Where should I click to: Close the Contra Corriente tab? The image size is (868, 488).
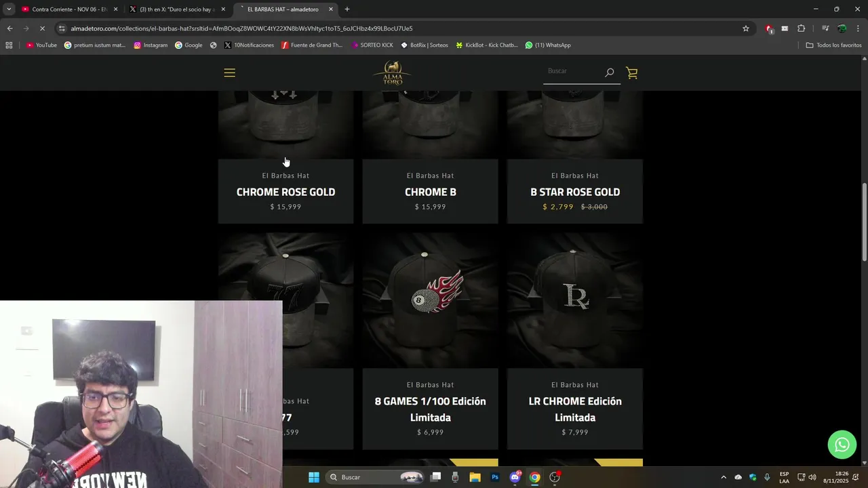(115, 9)
